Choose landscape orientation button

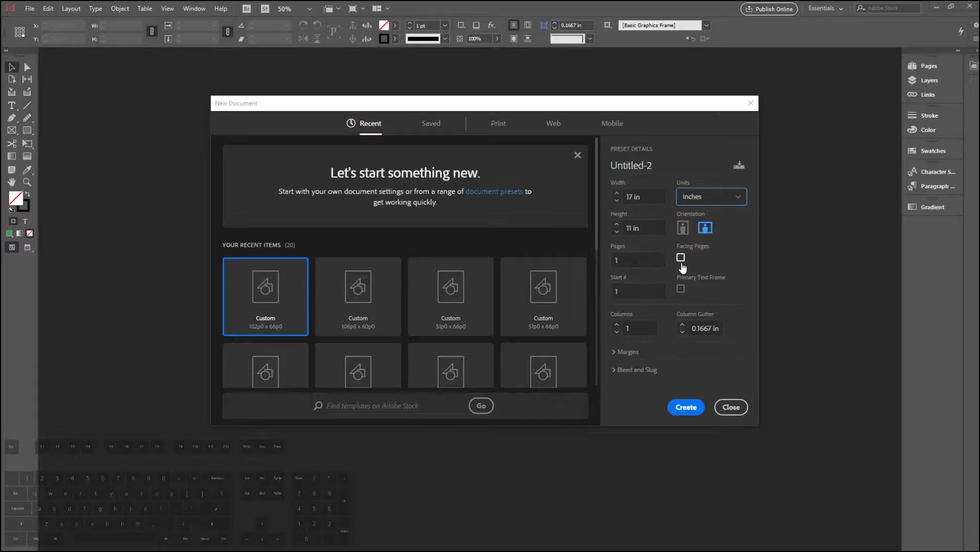pyautogui.click(x=705, y=228)
